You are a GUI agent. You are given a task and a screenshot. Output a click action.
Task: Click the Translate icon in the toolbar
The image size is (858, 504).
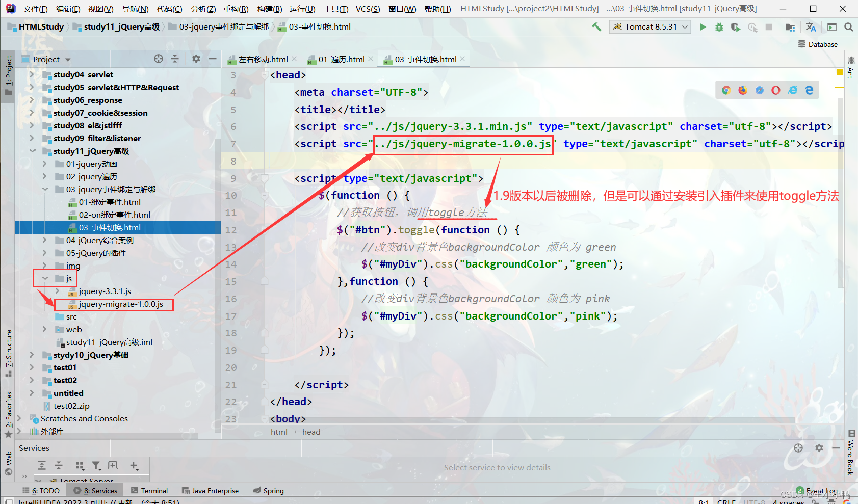811,27
